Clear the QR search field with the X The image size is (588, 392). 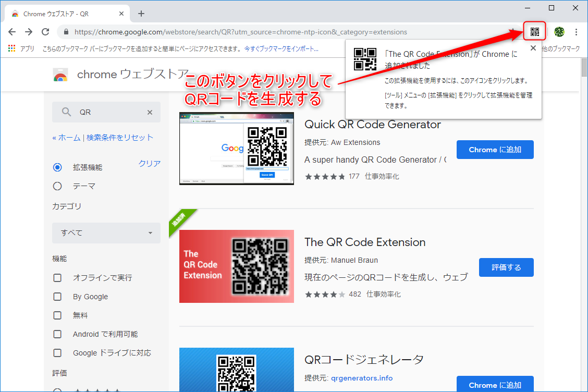pos(150,112)
